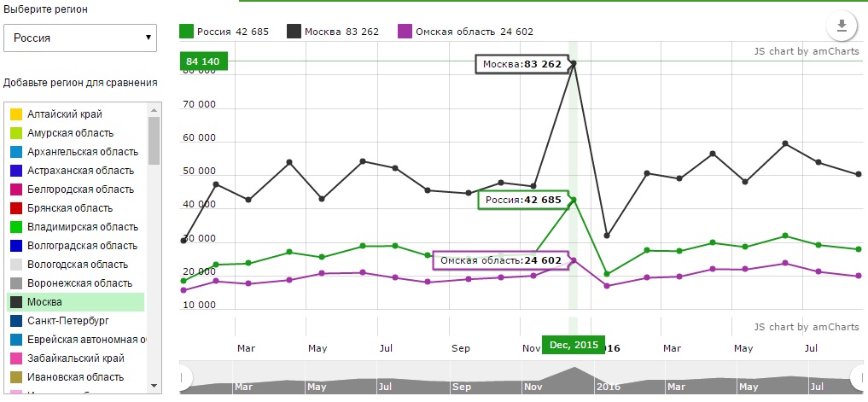The image size is (868, 402).
Task: Click the top JS chart by amCharts link
Action: 806,51
